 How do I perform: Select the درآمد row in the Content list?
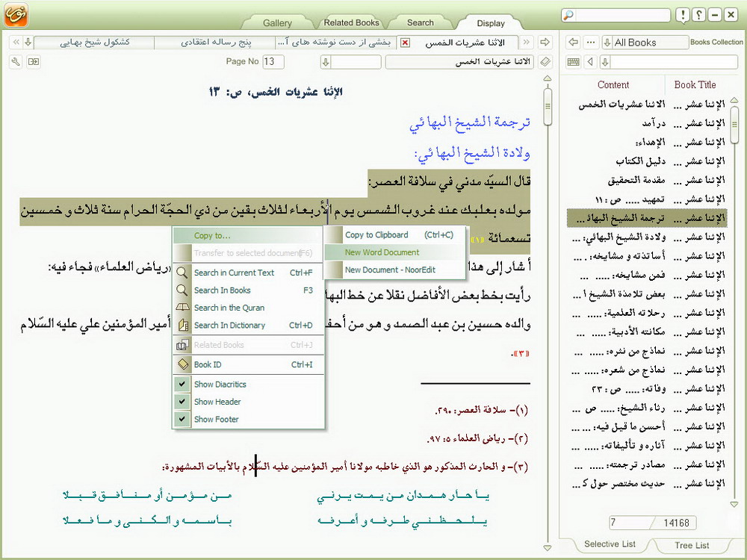click(647, 123)
